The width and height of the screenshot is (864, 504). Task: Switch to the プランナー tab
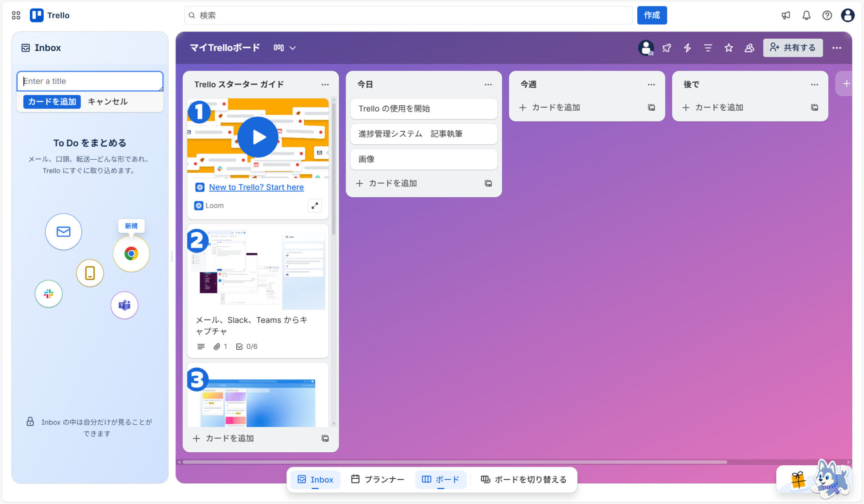pyautogui.click(x=378, y=479)
